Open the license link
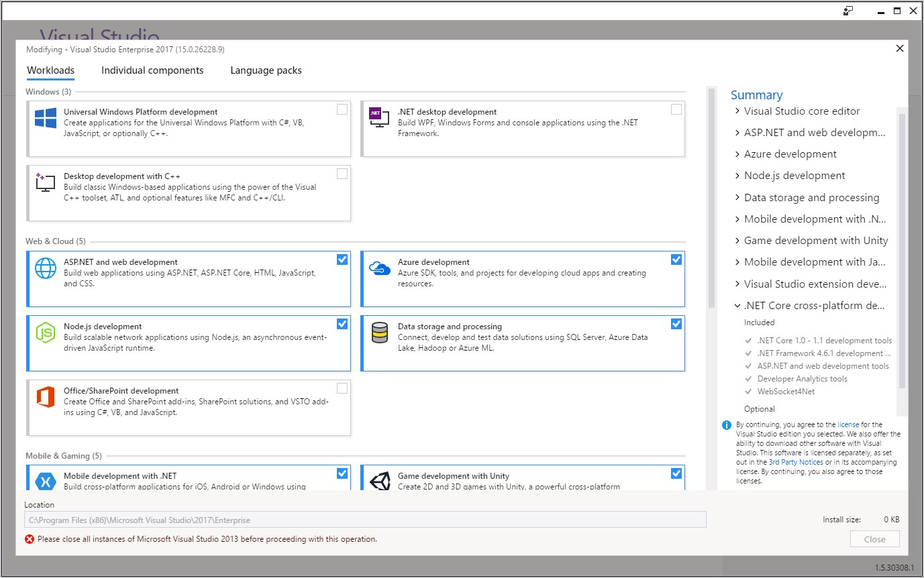The width and height of the screenshot is (924, 578). [x=848, y=424]
